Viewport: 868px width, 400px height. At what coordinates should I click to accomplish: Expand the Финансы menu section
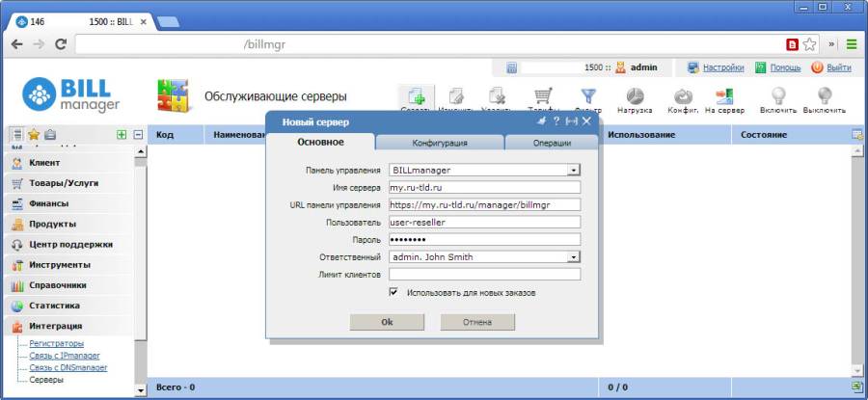tap(68, 203)
